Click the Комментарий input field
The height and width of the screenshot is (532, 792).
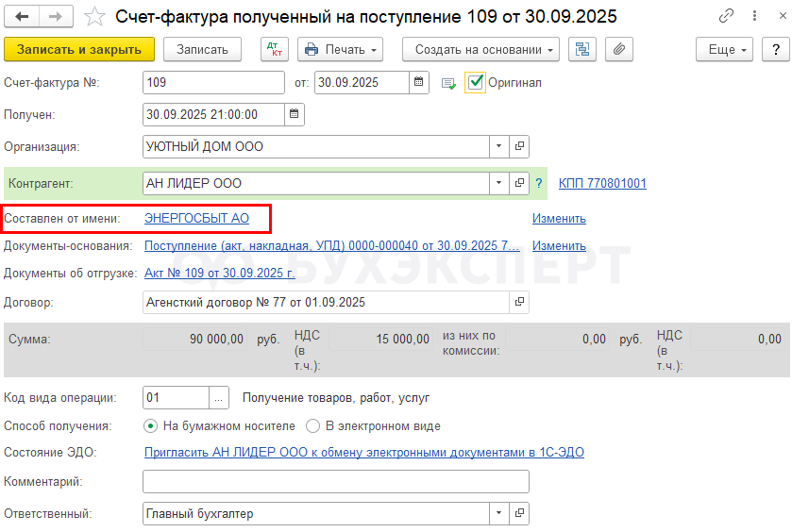(336, 481)
